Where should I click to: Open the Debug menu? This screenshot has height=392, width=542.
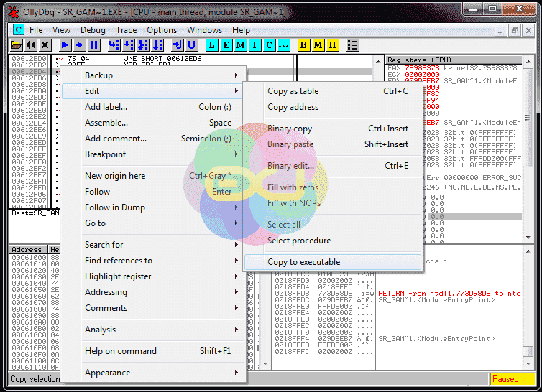(x=93, y=30)
